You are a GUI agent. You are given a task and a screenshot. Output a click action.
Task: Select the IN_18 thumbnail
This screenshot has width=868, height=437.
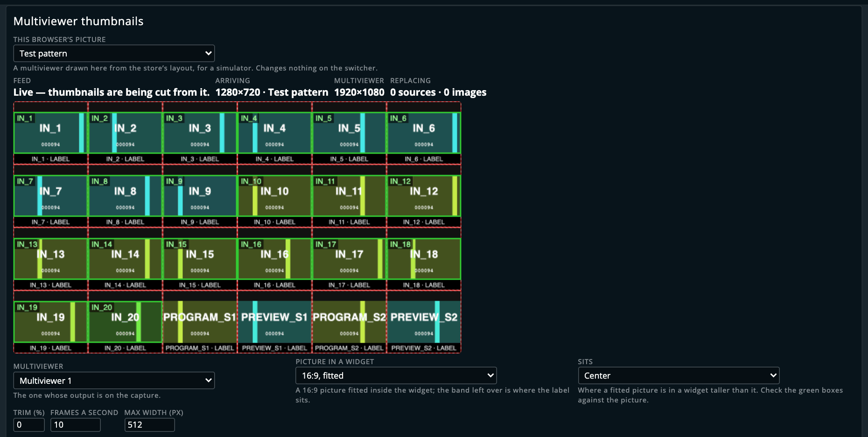(424, 259)
